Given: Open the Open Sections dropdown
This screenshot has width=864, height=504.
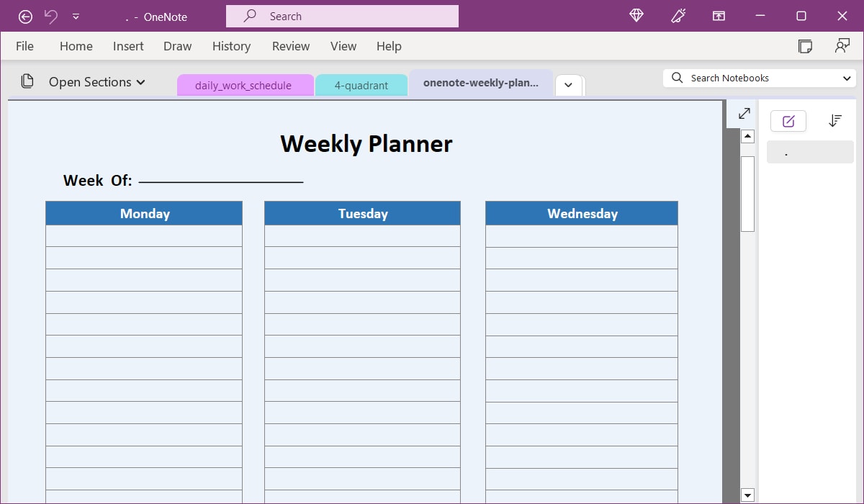Looking at the screenshot, I should coord(96,81).
